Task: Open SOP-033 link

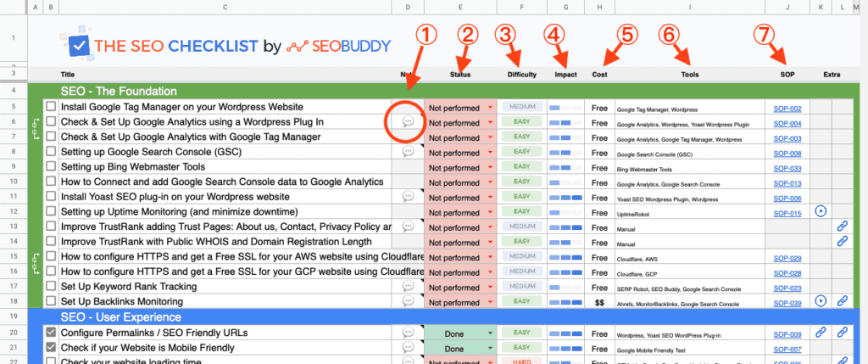Action: tap(787, 168)
